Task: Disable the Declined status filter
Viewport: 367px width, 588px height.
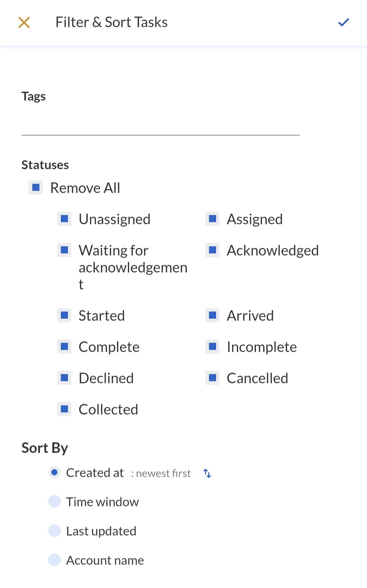Action: (x=65, y=378)
